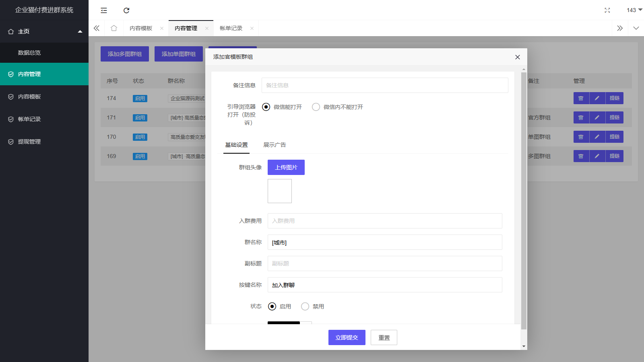644x362 pixels.
Task: Collapse the sidebar using the hamburger icon
Action: [103, 10]
